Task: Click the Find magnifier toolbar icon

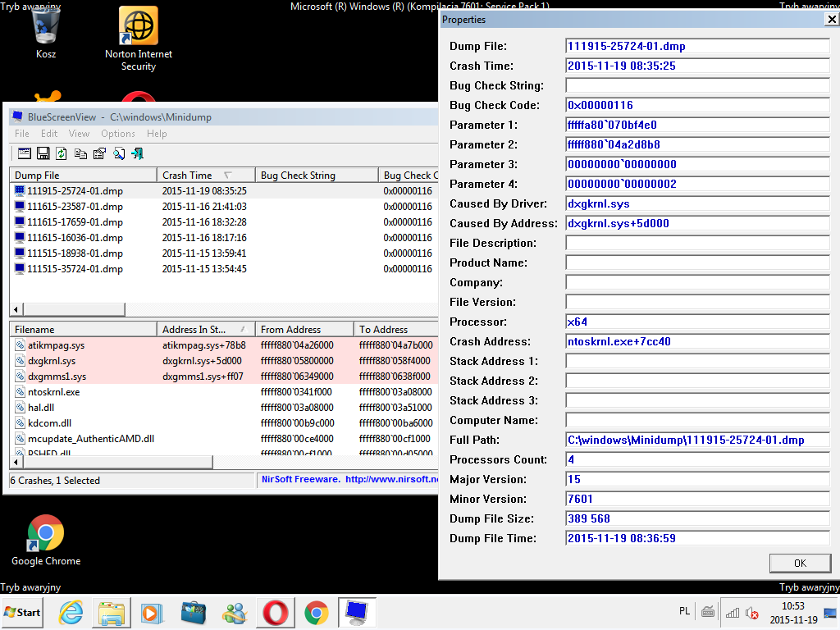Action: (x=118, y=153)
